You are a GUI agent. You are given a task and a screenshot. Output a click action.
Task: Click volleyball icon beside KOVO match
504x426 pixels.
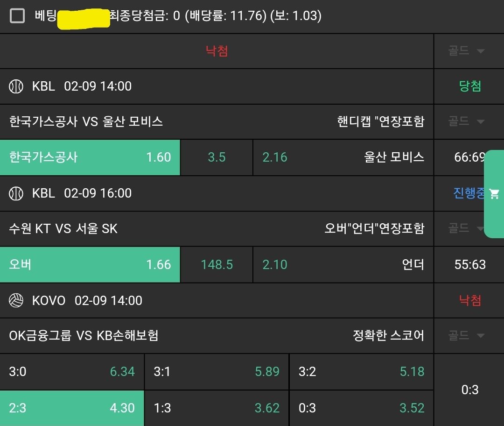(x=16, y=300)
